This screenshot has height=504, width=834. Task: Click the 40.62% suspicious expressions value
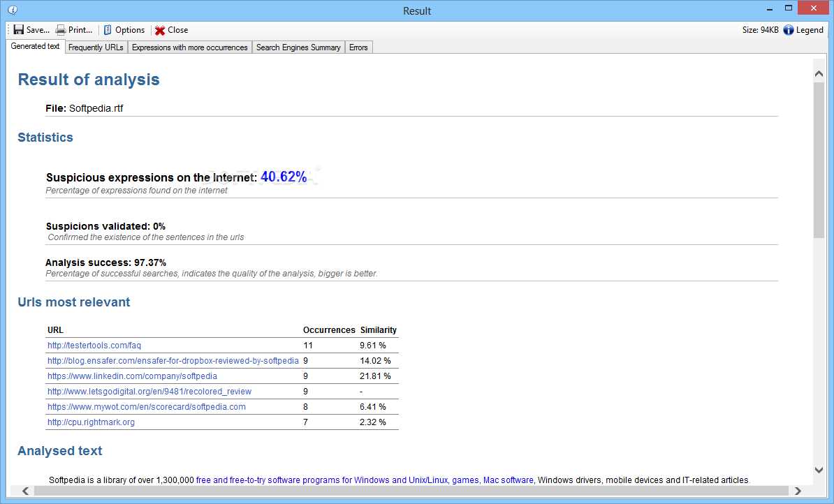pos(284,177)
